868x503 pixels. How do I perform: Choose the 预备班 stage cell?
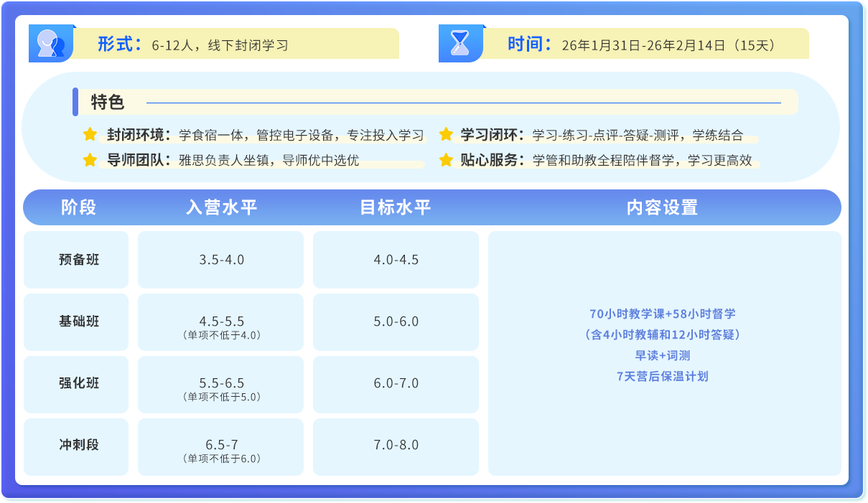tap(78, 260)
